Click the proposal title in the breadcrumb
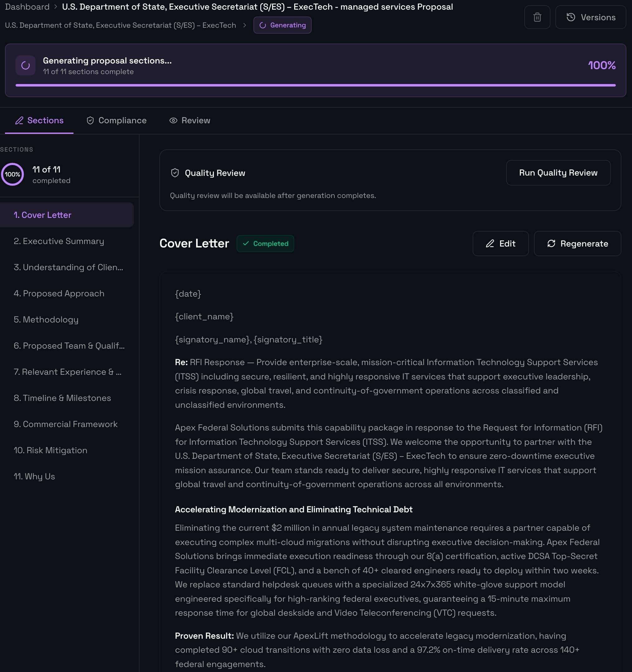The height and width of the screenshot is (672, 632). click(257, 7)
